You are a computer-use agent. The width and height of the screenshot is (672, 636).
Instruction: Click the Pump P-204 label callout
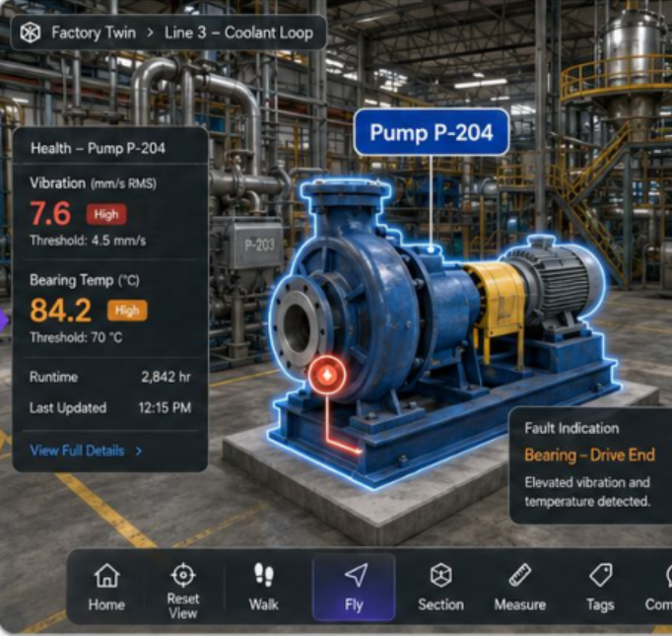(x=432, y=132)
